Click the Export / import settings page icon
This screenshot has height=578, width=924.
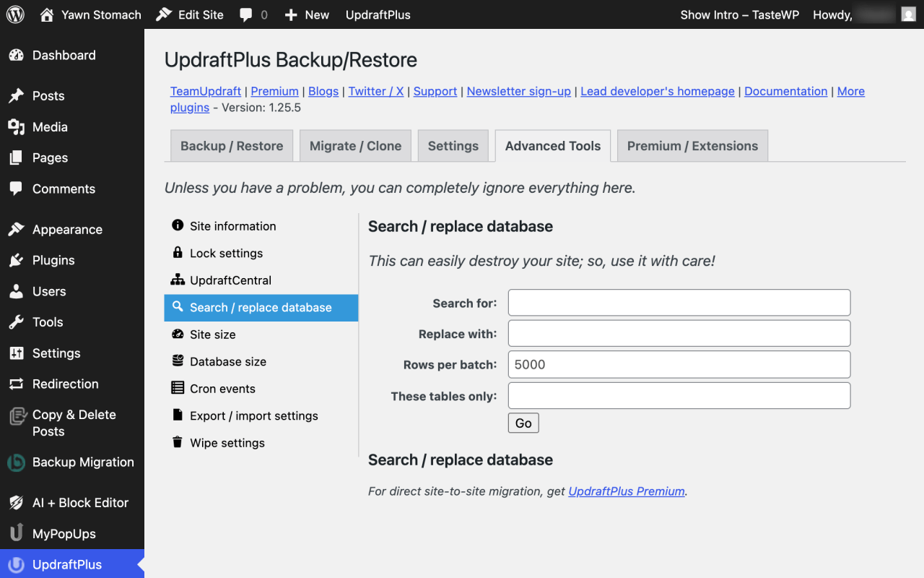(178, 415)
